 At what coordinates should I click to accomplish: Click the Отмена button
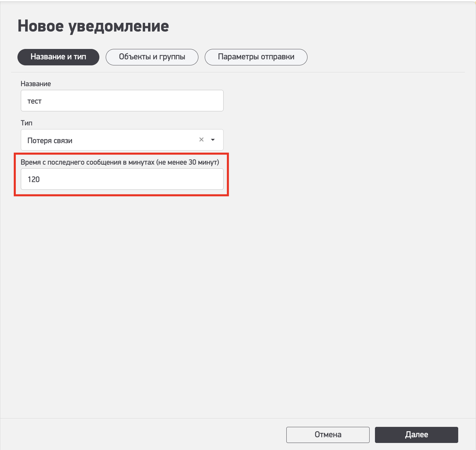coord(328,435)
